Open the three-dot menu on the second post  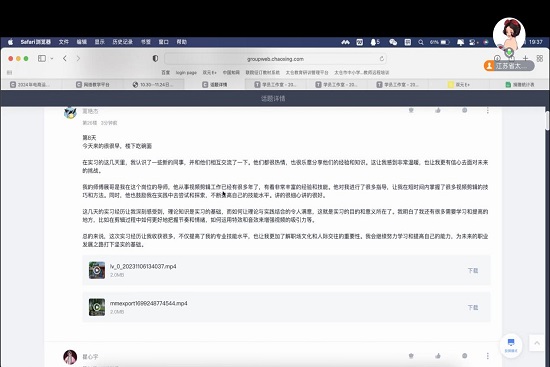pyautogui.click(x=488, y=356)
